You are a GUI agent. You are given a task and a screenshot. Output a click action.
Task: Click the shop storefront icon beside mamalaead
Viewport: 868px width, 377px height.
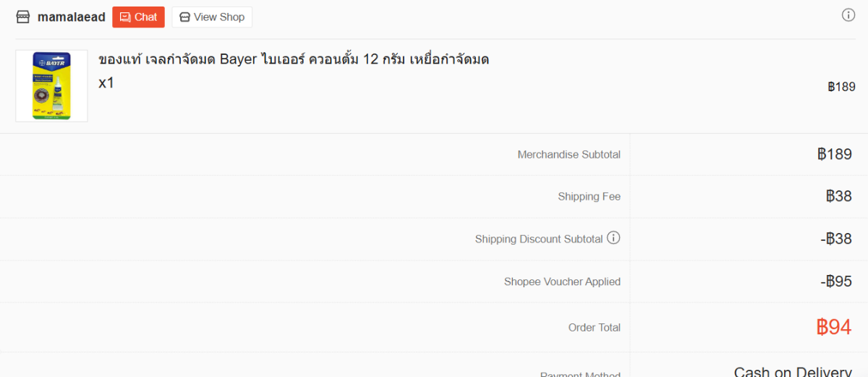pos(23,17)
